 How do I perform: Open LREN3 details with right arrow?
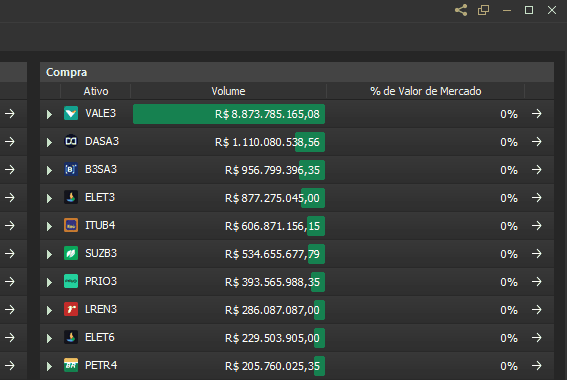tap(537, 310)
